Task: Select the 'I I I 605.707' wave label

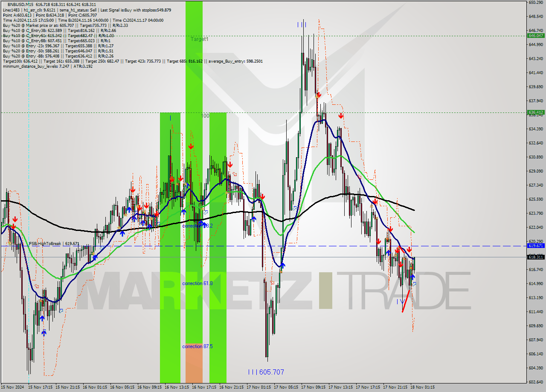Action: (266, 372)
